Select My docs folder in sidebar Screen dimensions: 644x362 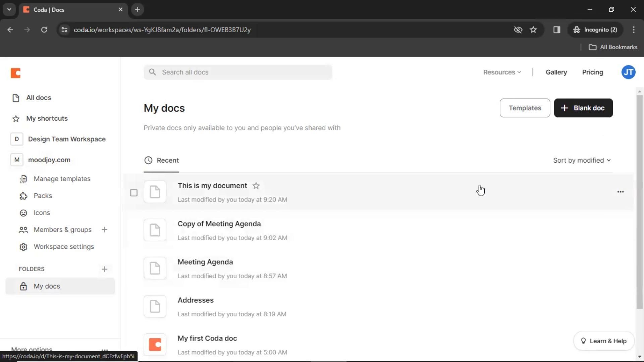click(47, 286)
